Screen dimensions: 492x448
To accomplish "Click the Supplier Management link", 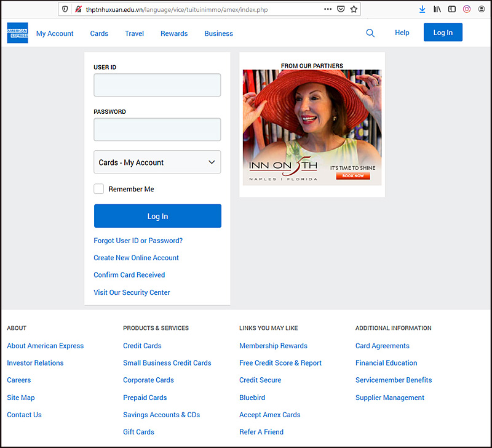I will [x=390, y=398].
